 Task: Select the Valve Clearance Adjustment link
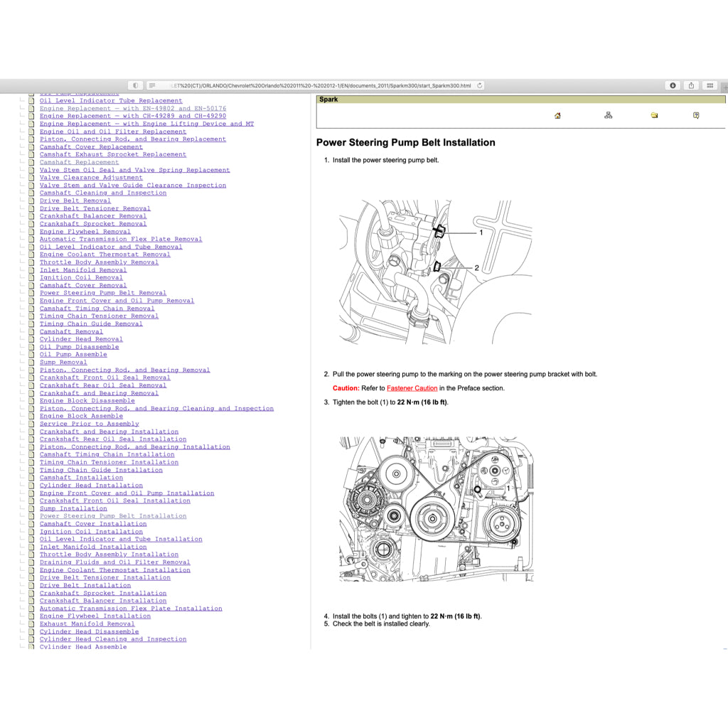pos(91,177)
